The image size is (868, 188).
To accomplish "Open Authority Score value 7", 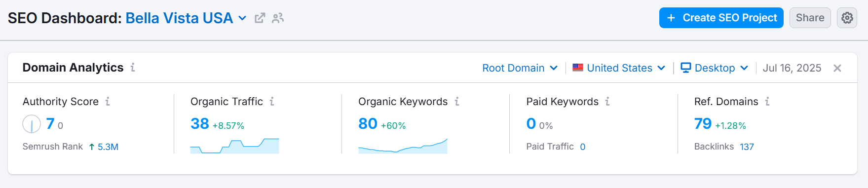I will 50,124.
